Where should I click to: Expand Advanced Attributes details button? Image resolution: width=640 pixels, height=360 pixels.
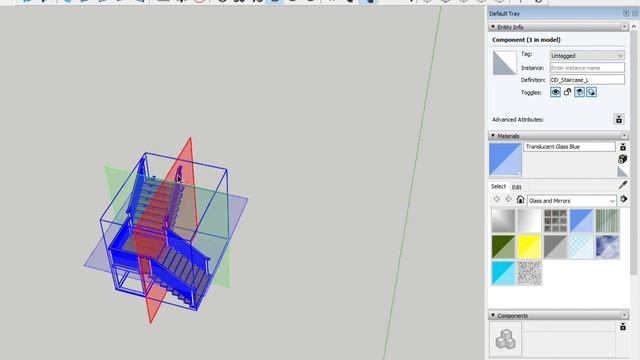point(619,119)
